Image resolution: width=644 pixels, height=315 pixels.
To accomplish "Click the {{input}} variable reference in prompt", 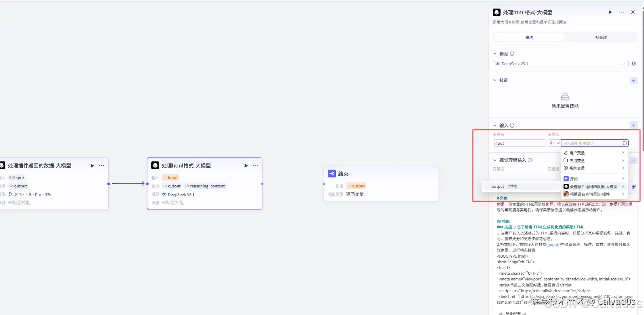I will click(x=554, y=244).
